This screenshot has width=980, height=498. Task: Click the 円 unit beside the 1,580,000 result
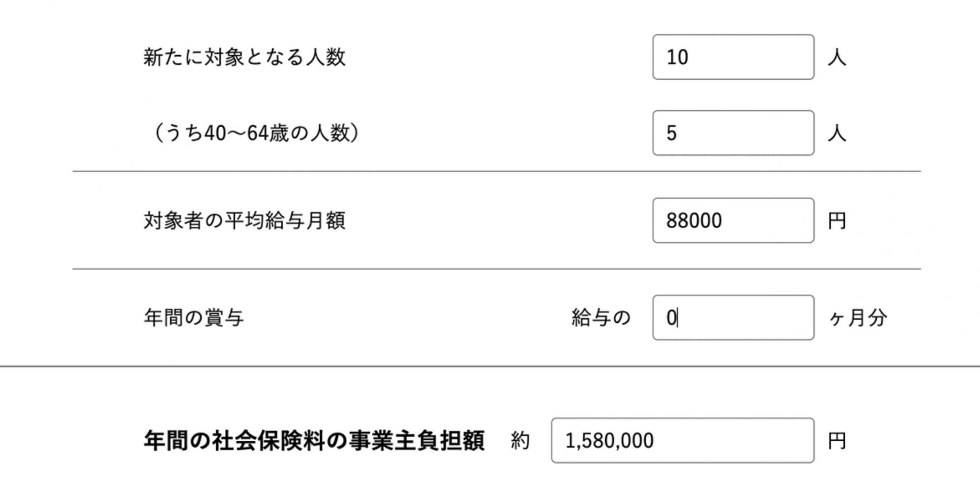point(837,441)
